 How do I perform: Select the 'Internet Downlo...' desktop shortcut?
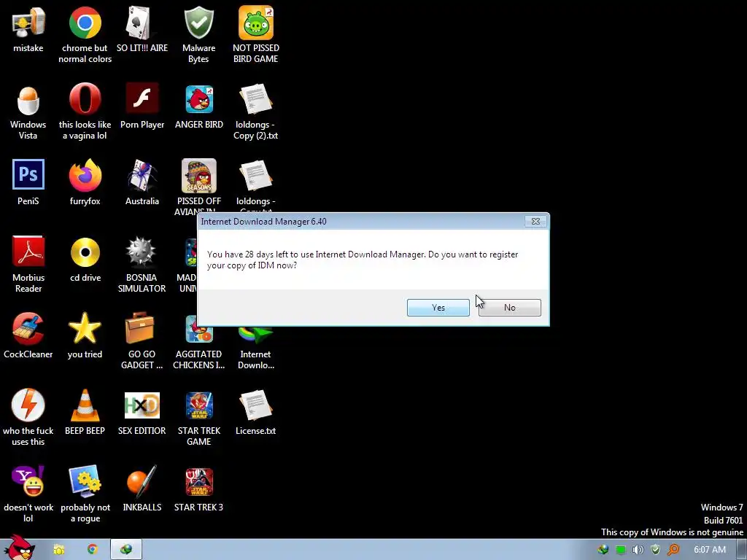(256, 348)
